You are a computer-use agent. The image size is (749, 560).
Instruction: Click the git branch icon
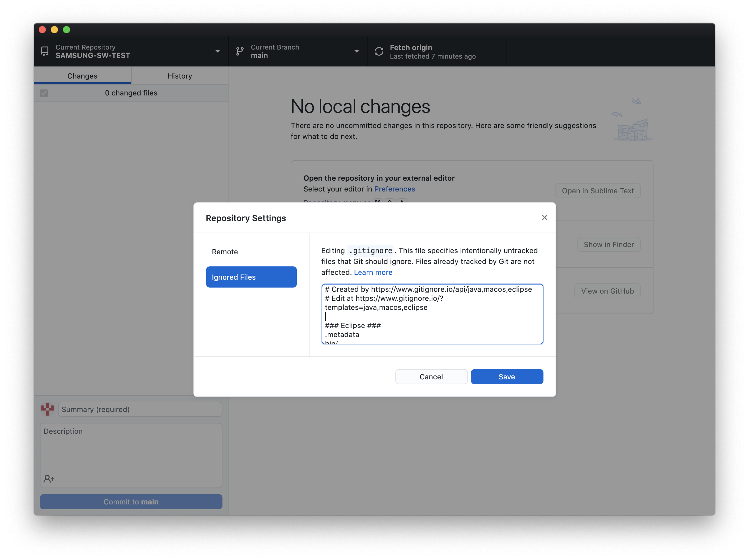pos(240,51)
